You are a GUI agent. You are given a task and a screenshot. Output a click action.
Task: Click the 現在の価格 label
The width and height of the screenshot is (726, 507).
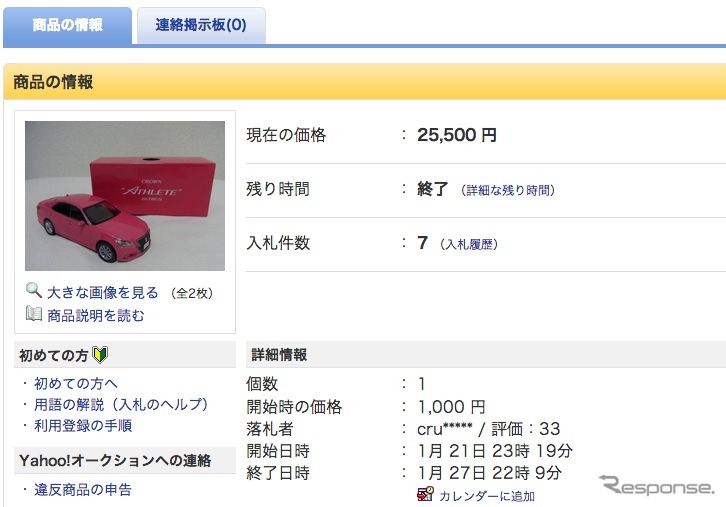click(286, 135)
